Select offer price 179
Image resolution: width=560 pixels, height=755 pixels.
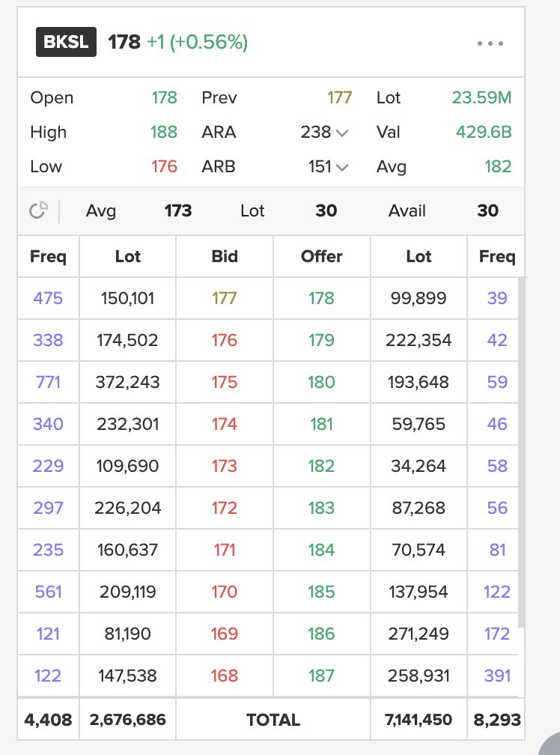pyautogui.click(x=321, y=340)
